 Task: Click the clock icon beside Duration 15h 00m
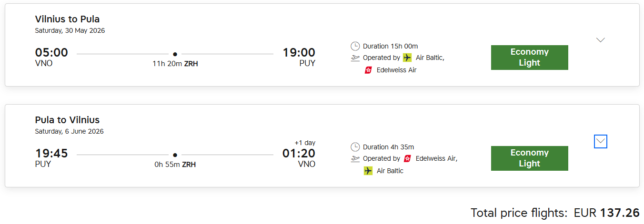point(355,46)
